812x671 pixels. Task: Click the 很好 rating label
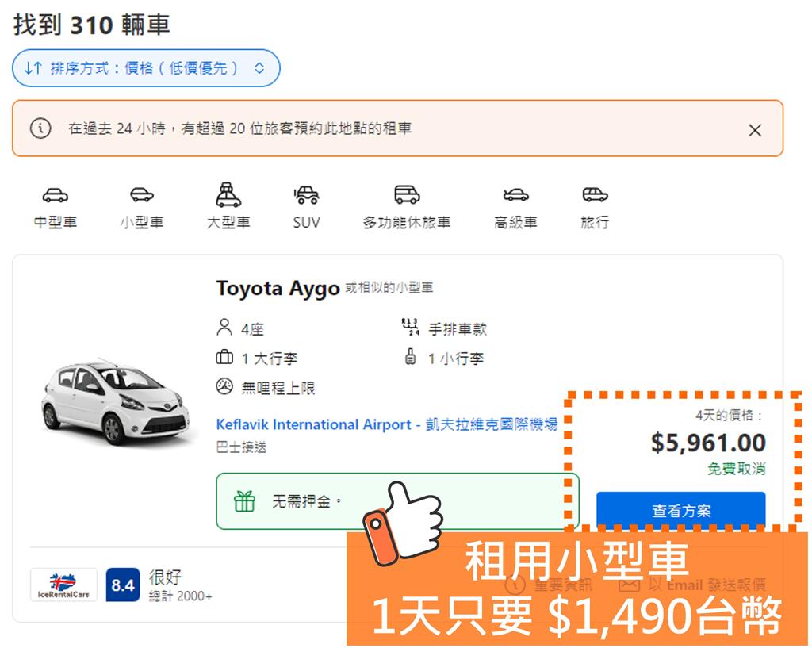165,577
